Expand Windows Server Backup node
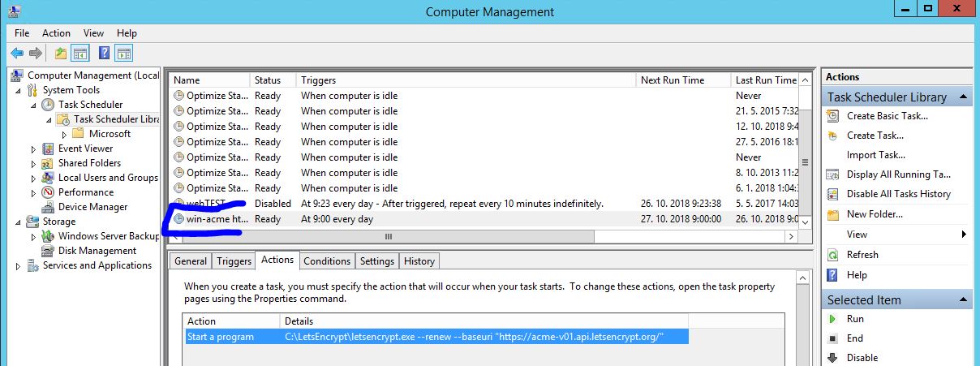Image resolution: width=980 pixels, height=366 pixels. pos(33,236)
